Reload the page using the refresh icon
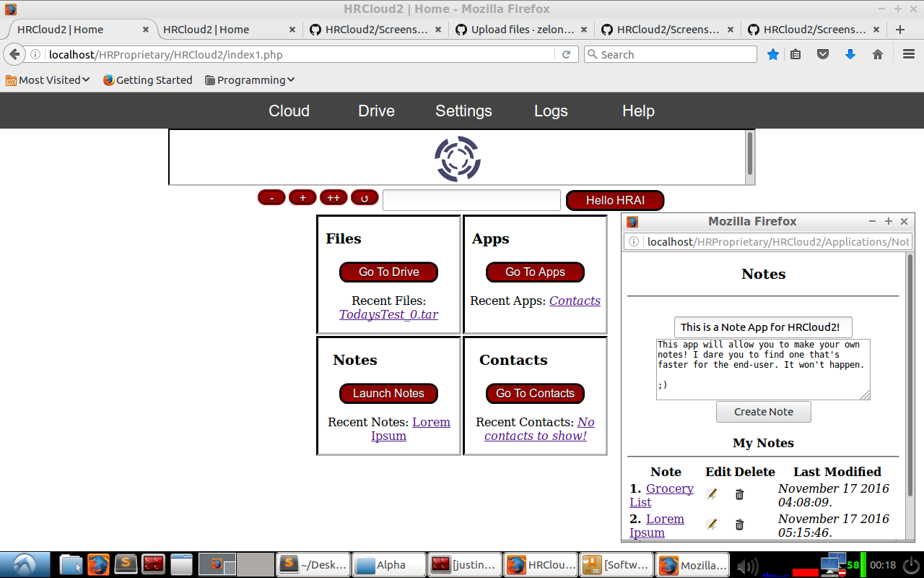924x578 pixels. click(566, 53)
